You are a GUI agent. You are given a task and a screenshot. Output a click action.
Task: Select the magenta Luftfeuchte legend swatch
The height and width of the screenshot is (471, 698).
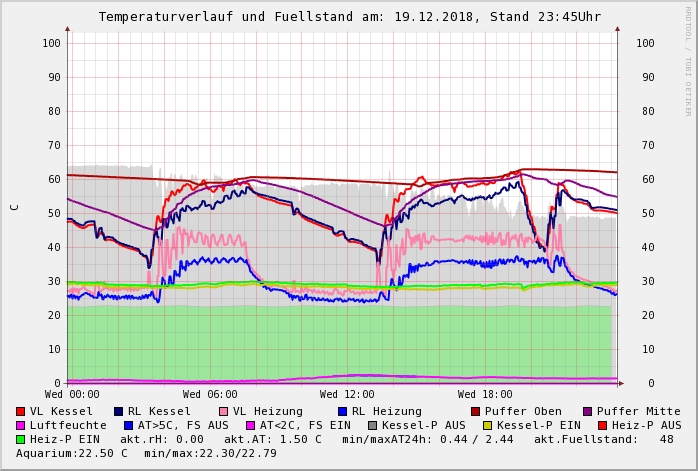pos(20,425)
